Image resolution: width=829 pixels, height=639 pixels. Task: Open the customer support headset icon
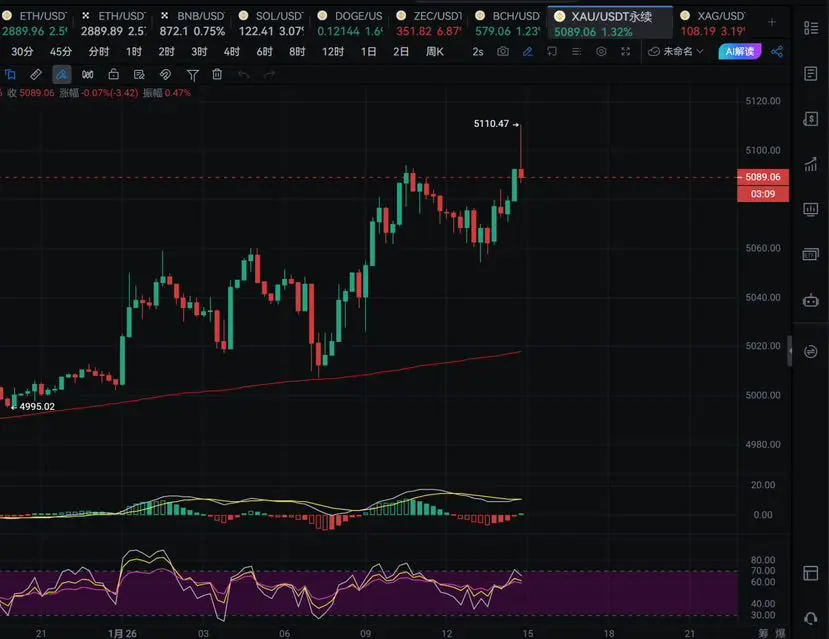point(810,618)
